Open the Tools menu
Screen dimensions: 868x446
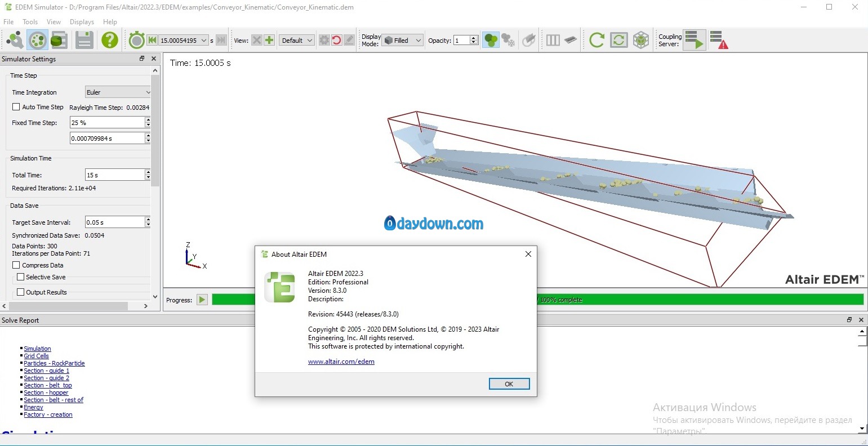tap(30, 22)
